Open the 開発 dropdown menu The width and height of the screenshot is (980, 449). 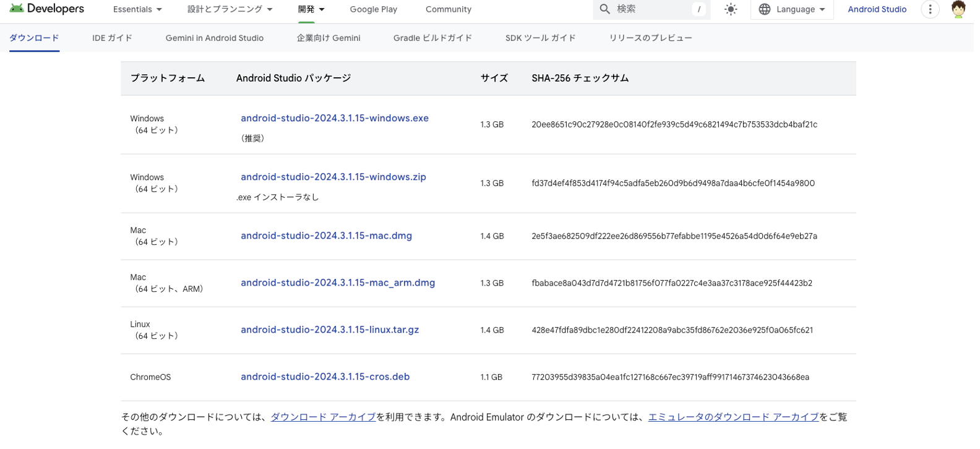311,9
